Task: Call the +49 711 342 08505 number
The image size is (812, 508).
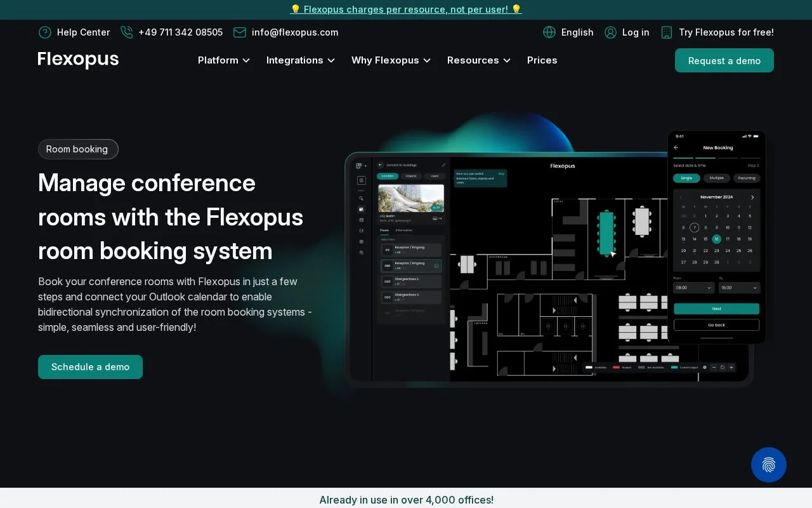Action: tap(180, 32)
